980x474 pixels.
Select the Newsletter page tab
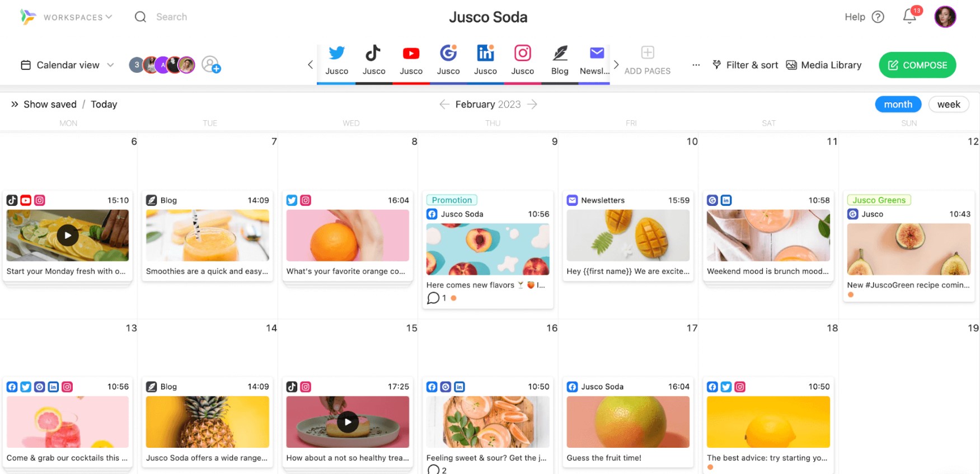595,60
